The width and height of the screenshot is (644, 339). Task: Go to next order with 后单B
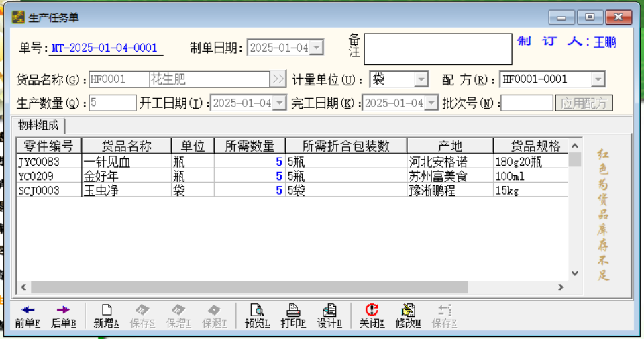click(x=63, y=316)
